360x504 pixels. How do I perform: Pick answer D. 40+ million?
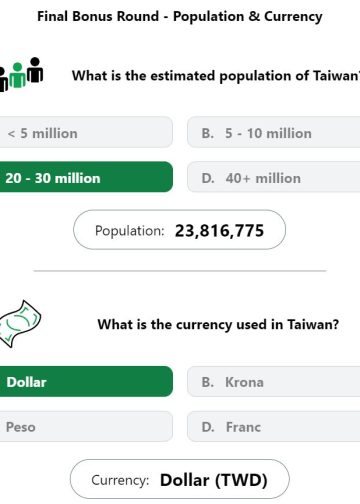274,177
